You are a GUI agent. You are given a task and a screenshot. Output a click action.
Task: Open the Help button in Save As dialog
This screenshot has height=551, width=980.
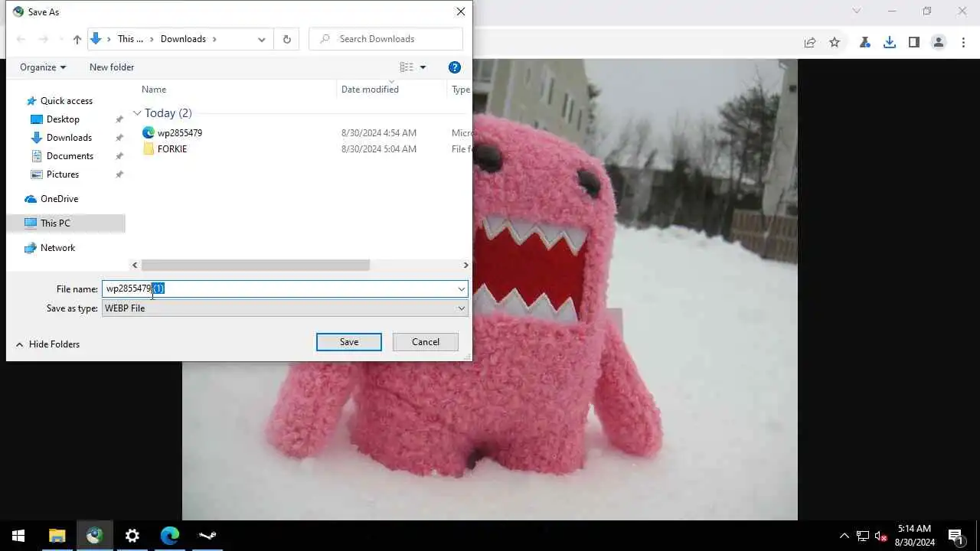pyautogui.click(x=454, y=67)
